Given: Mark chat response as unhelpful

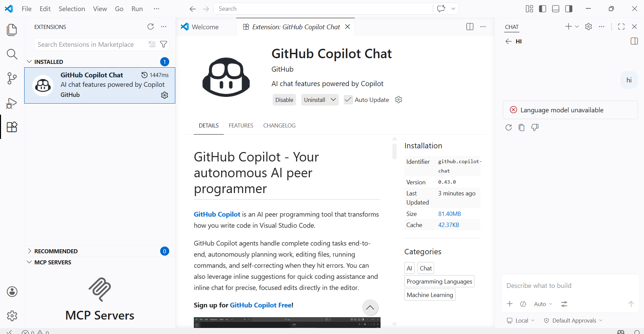Looking at the screenshot, I should tap(535, 127).
